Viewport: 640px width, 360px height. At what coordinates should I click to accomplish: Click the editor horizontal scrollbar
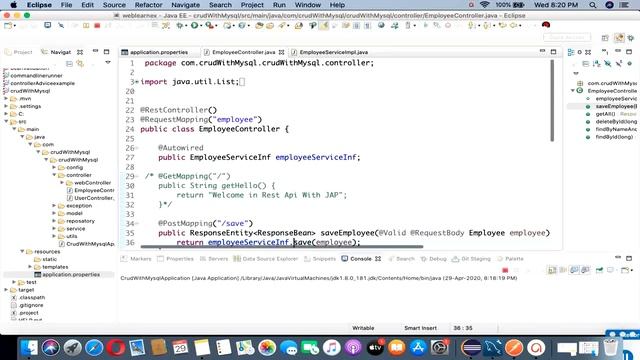click(282, 247)
